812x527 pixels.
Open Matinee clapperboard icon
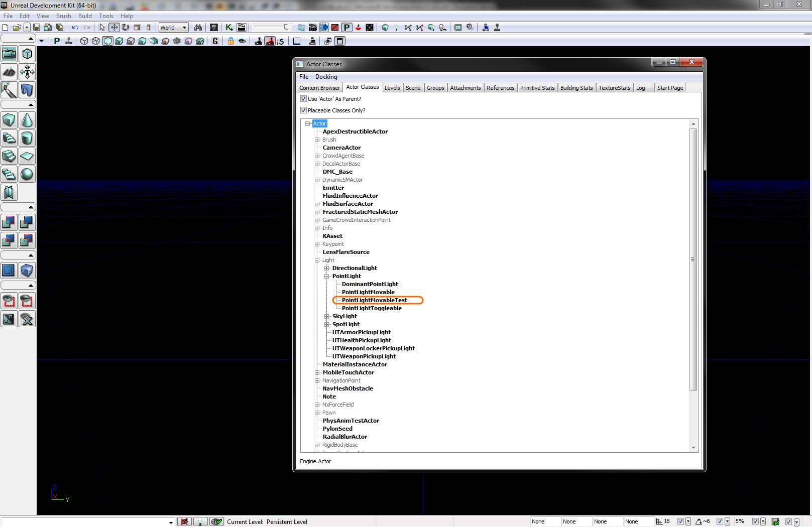pos(242,28)
